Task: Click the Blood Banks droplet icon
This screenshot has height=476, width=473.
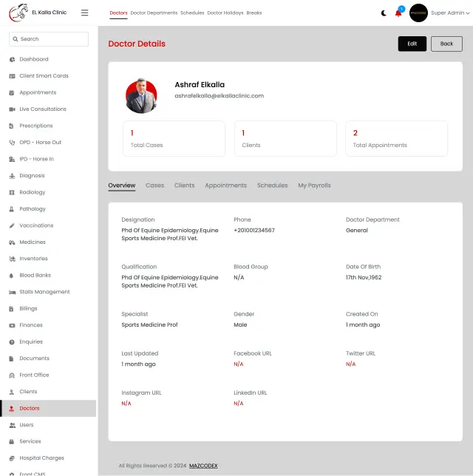Action: point(12,276)
